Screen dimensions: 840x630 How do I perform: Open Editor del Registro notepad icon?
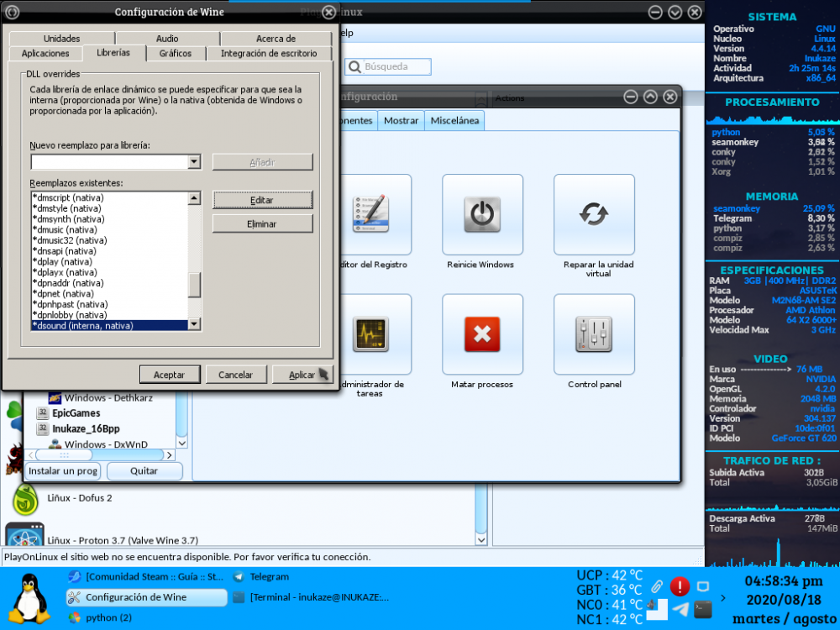coord(370,214)
